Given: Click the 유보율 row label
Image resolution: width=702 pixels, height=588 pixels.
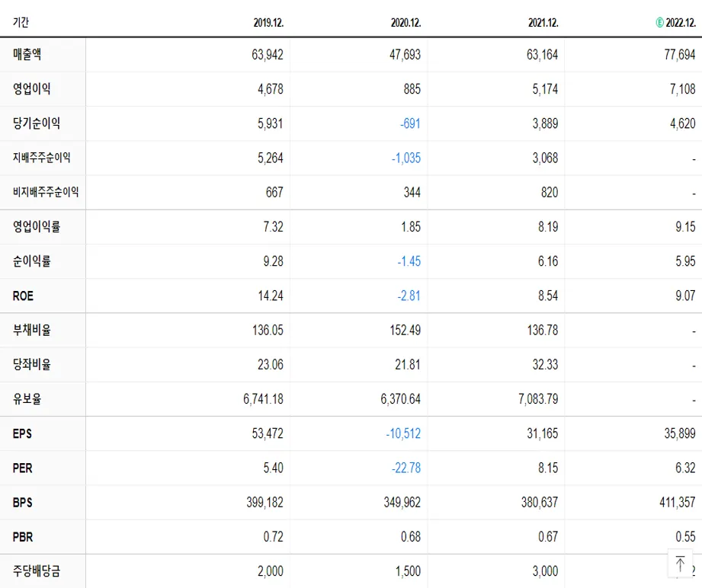Looking at the screenshot, I should (27, 398).
